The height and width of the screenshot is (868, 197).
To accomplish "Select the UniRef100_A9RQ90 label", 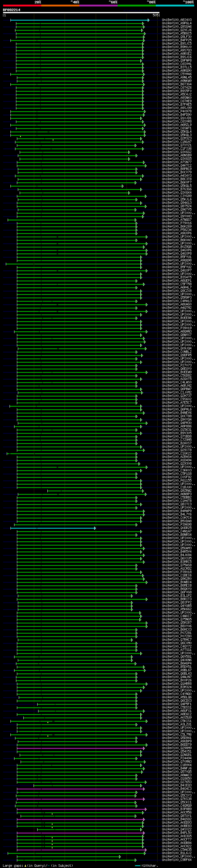I will click(x=177, y=71).
